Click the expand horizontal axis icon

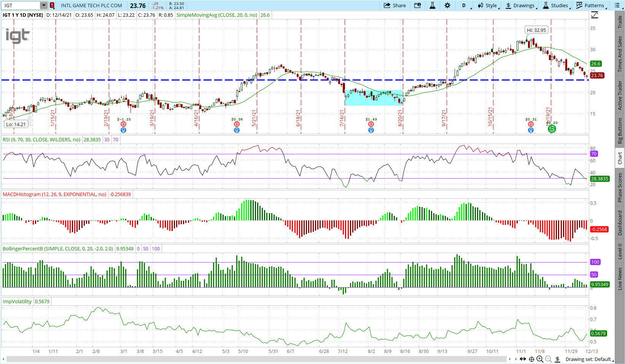tap(523, 359)
